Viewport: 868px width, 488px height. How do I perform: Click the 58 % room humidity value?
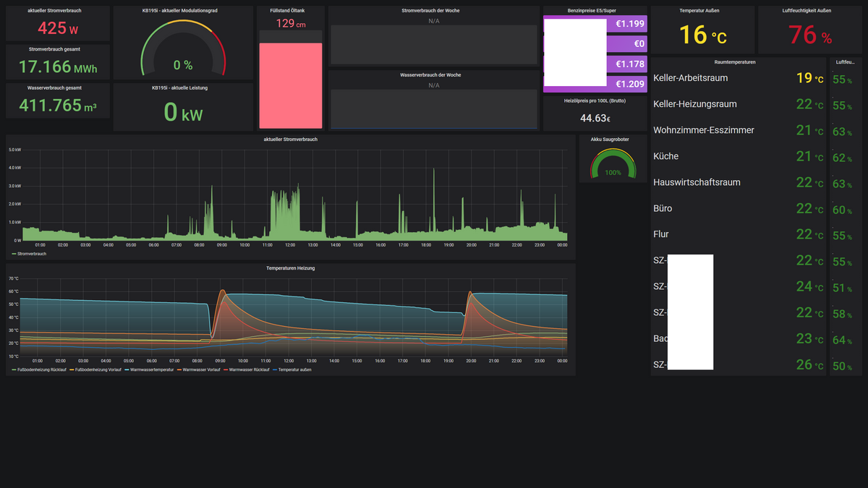tap(843, 314)
